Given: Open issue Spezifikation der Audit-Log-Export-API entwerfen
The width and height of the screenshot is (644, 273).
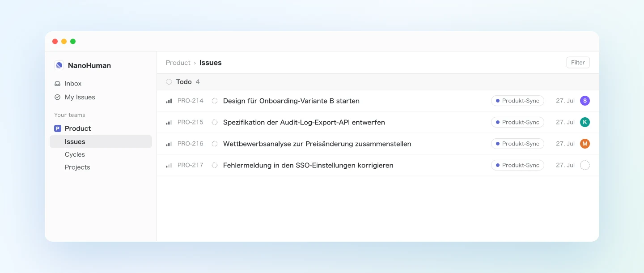Looking at the screenshot, I should tap(304, 122).
